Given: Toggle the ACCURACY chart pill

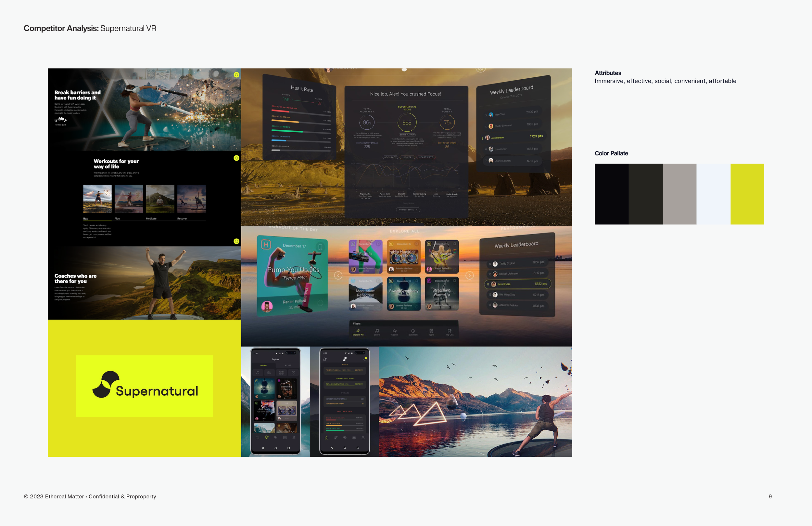Looking at the screenshot, I should [390, 157].
